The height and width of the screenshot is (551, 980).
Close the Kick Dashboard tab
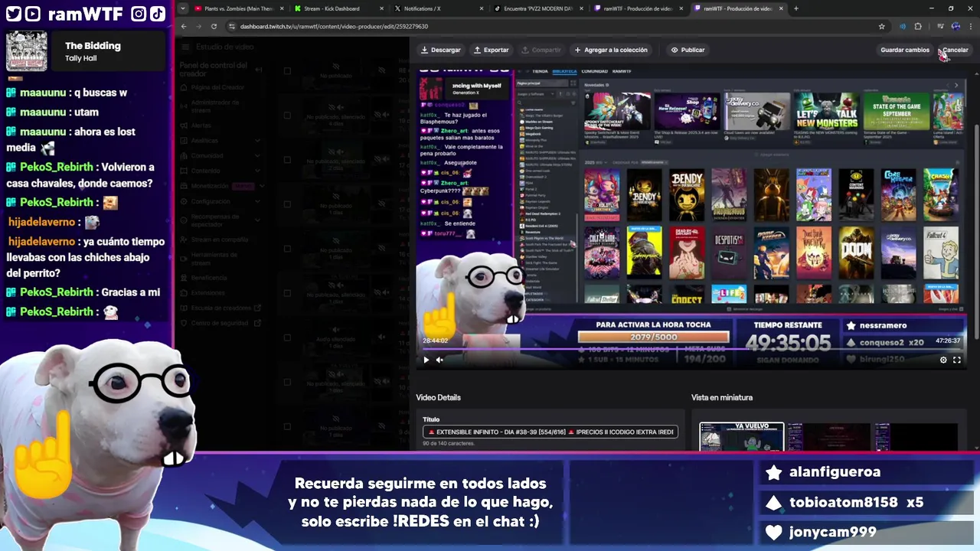381,8
